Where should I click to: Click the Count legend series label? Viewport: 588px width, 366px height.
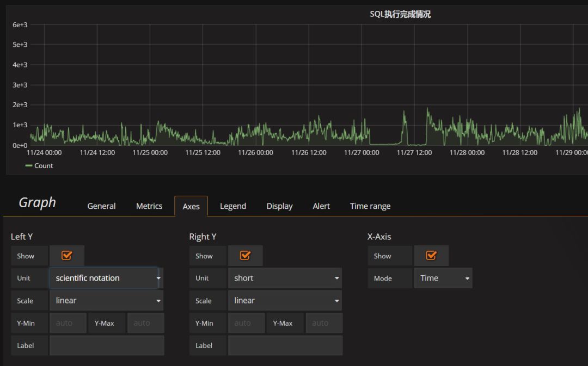click(44, 165)
